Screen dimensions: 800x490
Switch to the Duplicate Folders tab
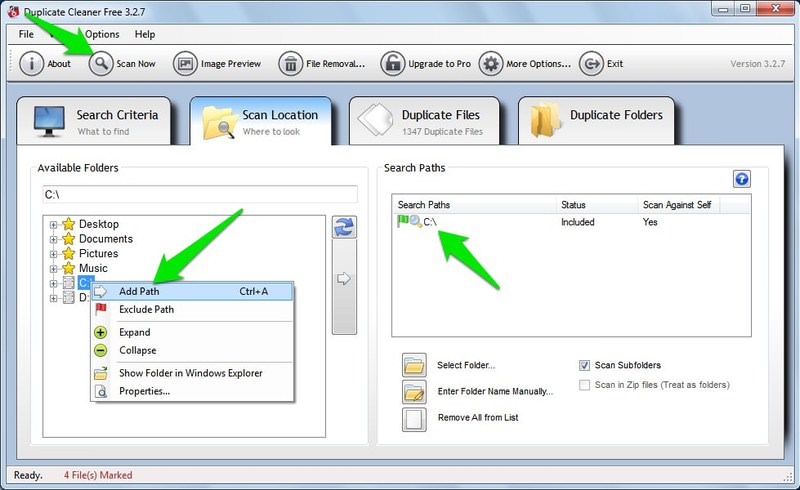point(596,121)
